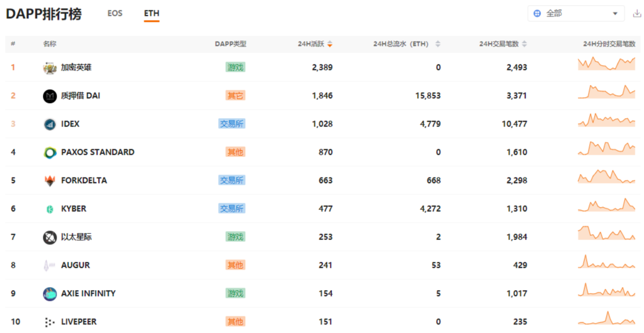Click the 游戏 tag in 以太星际 row
The height and width of the screenshot is (333, 644).
(x=235, y=237)
